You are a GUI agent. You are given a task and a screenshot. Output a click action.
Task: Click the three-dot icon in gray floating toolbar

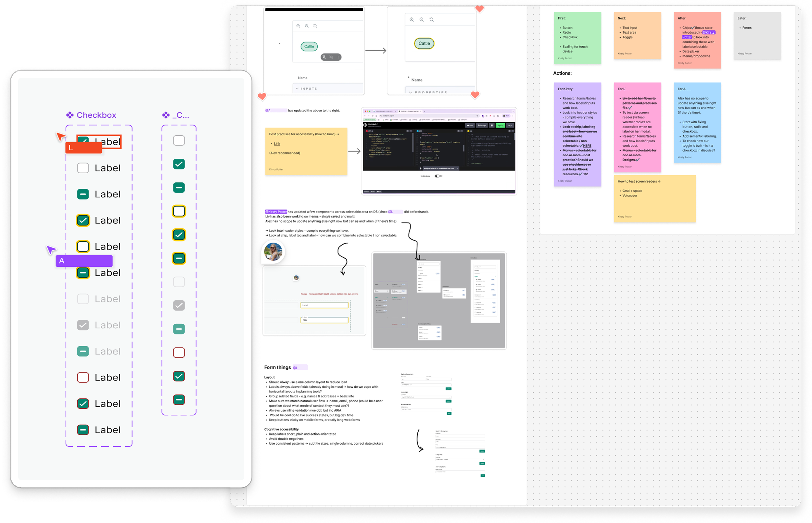338,57
